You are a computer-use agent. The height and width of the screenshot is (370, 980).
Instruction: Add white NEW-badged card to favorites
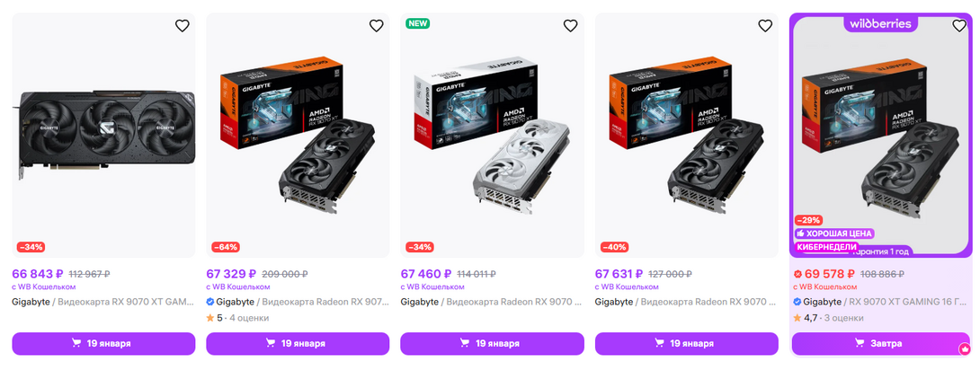(x=570, y=26)
